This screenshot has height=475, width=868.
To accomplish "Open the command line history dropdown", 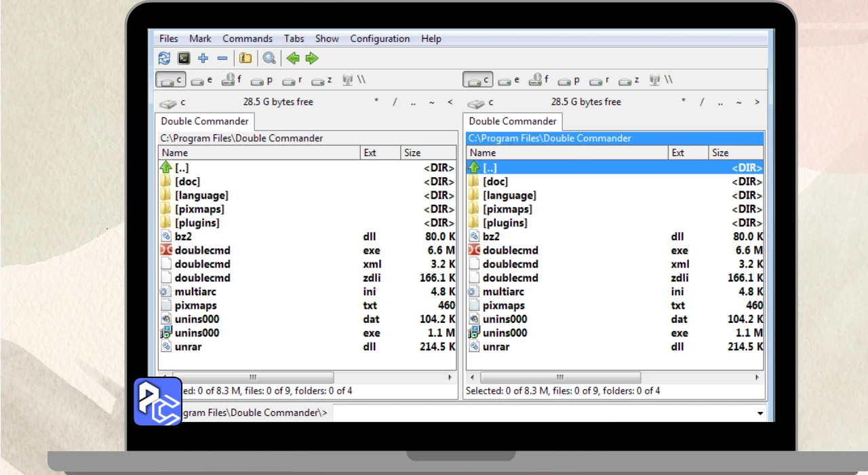I will click(760, 413).
